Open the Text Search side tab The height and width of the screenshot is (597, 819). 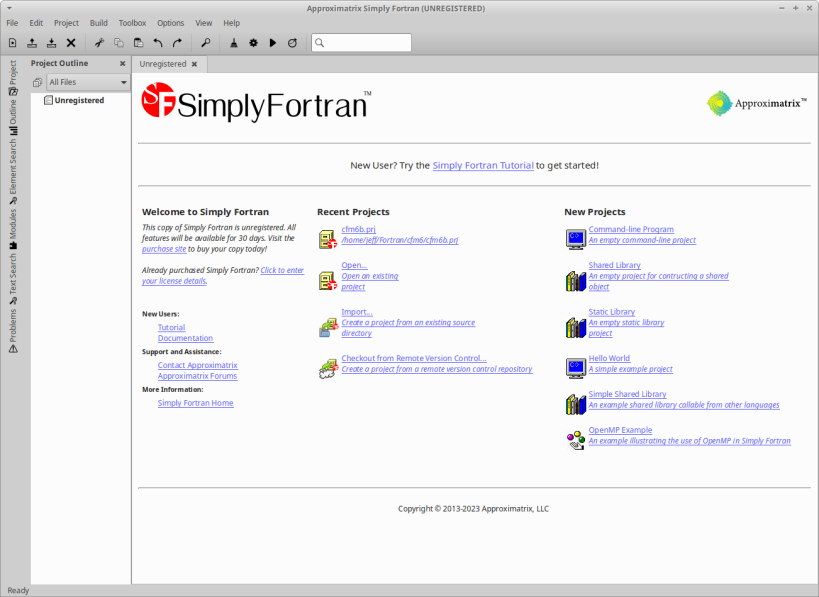point(13,279)
